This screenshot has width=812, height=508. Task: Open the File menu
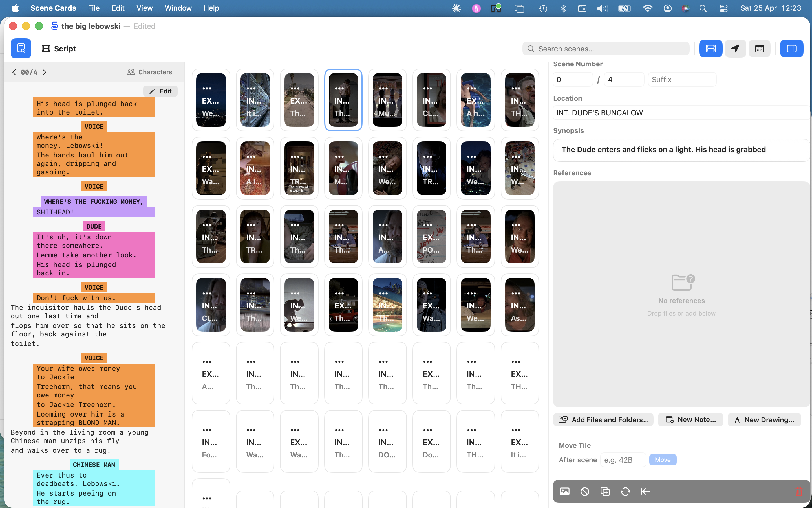tap(94, 8)
